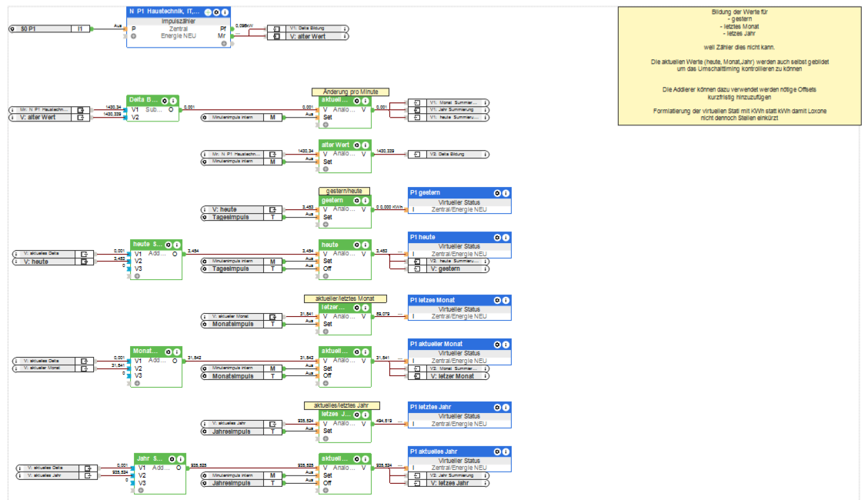Expand extra inputs on letzes J... block

(325, 438)
